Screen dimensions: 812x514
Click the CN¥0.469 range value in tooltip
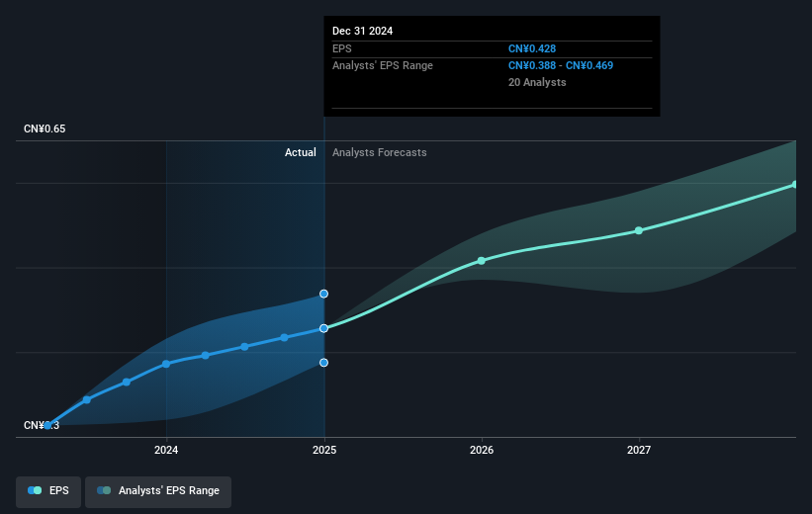[x=589, y=66]
